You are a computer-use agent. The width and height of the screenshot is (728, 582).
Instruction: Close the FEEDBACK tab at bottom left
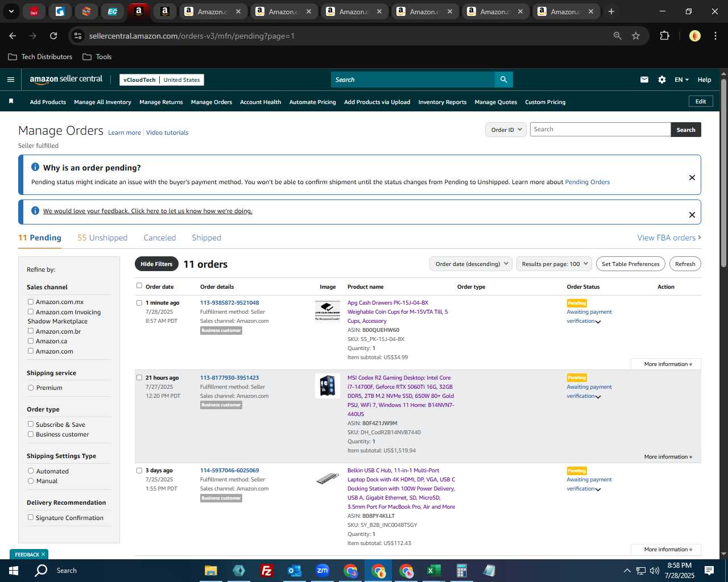tap(43, 554)
